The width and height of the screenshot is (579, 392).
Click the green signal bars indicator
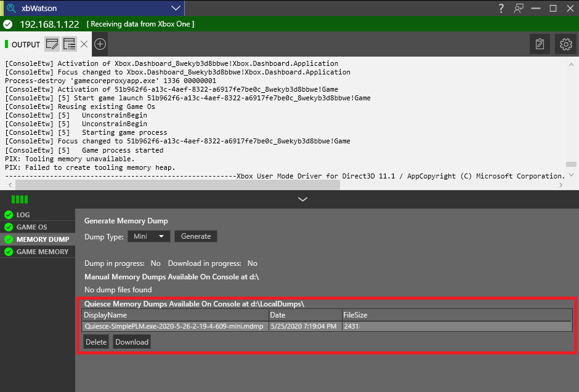point(20,199)
